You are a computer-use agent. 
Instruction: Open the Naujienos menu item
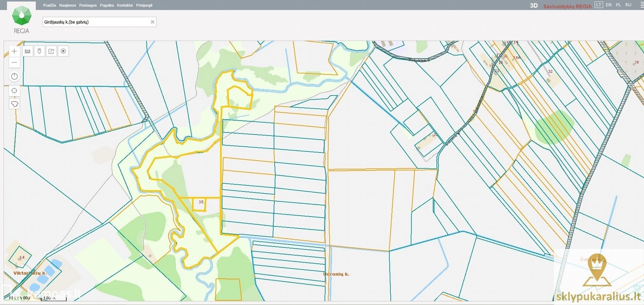(x=67, y=5)
